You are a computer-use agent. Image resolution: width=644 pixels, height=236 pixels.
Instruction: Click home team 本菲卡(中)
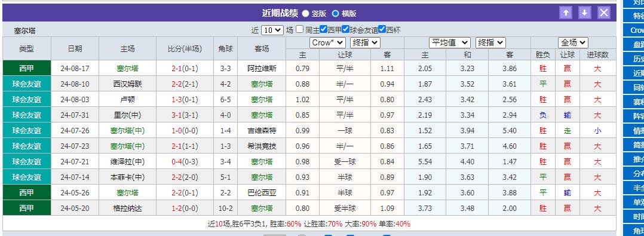coord(127,177)
